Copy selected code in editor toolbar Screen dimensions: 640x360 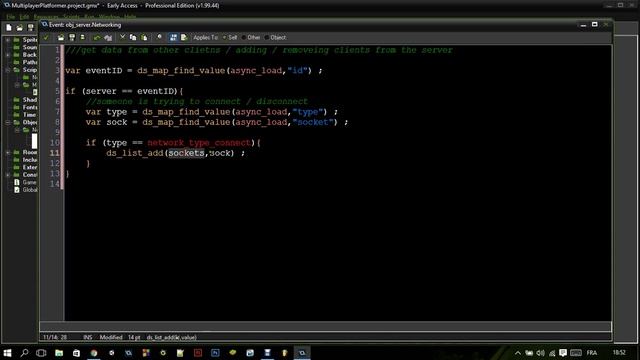tap(133, 38)
